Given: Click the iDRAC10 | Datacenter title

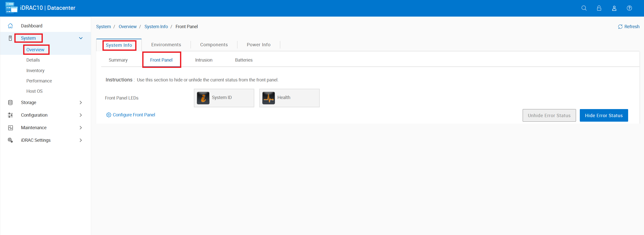Looking at the screenshot, I should click(48, 8).
